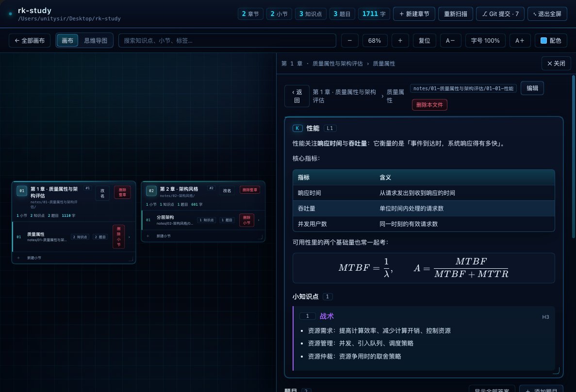Open the 分层架构 section row
The width and height of the screenshot is (576, 392).
[x=203, y=220]
